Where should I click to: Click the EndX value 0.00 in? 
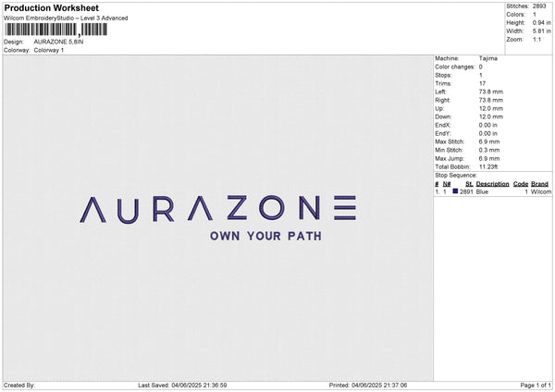(488, 125)
